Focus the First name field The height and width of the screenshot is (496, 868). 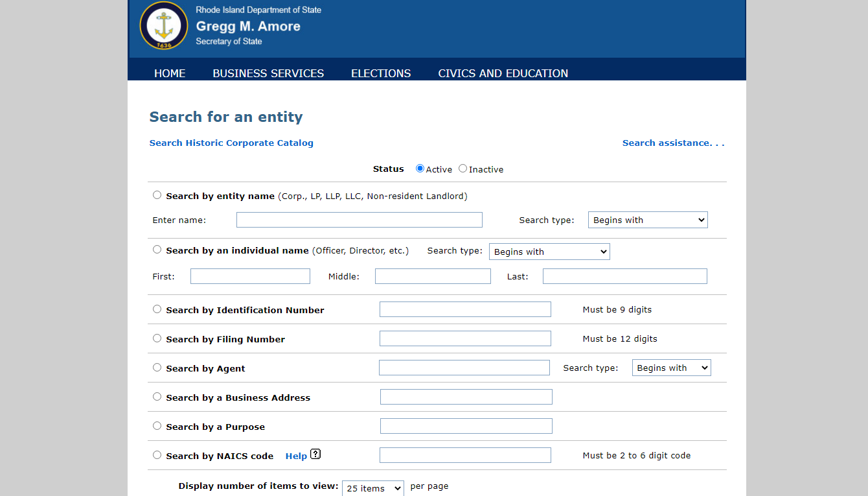point(250,276)
